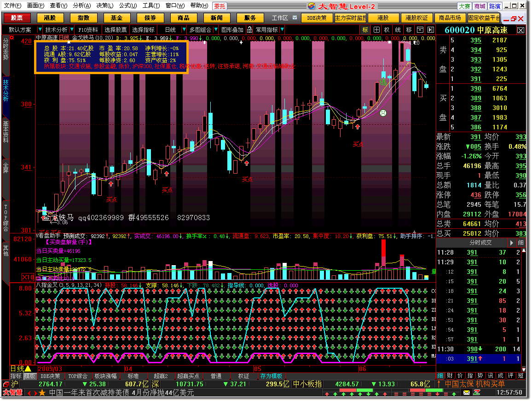Open the 工具(T) menu

click(151, 6)
